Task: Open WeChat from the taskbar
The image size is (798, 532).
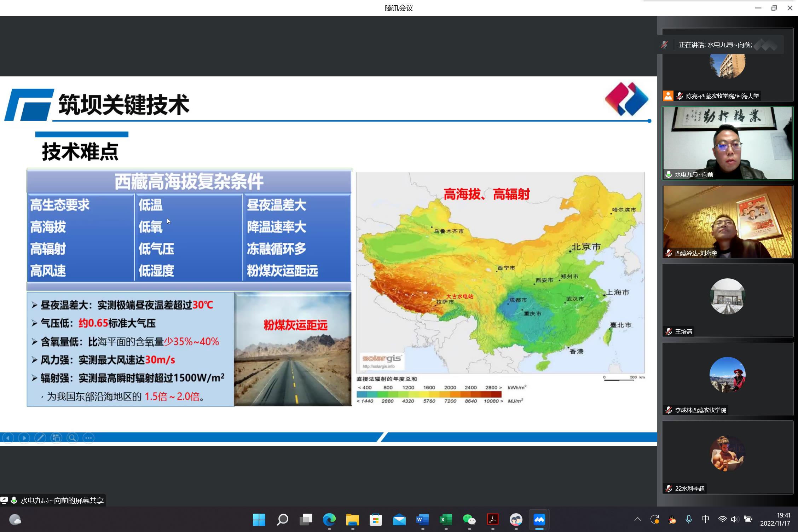Action: pyautogui.click(x=469, y=520)
